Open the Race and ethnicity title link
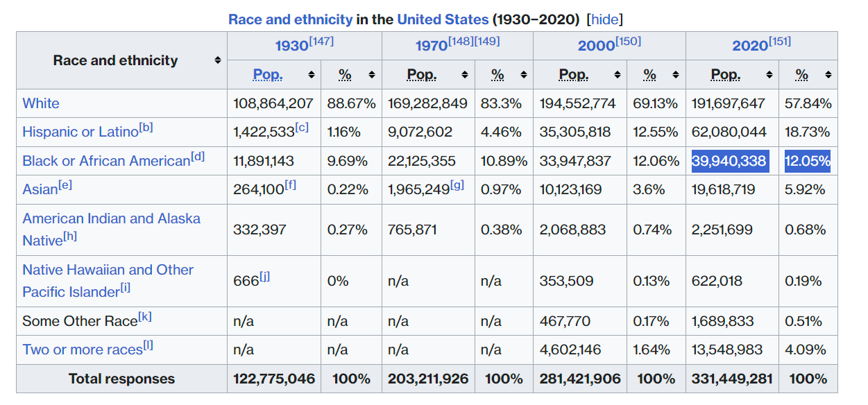Image resolution: width=868 pixels, height=405 pixels. click(291, 19)
